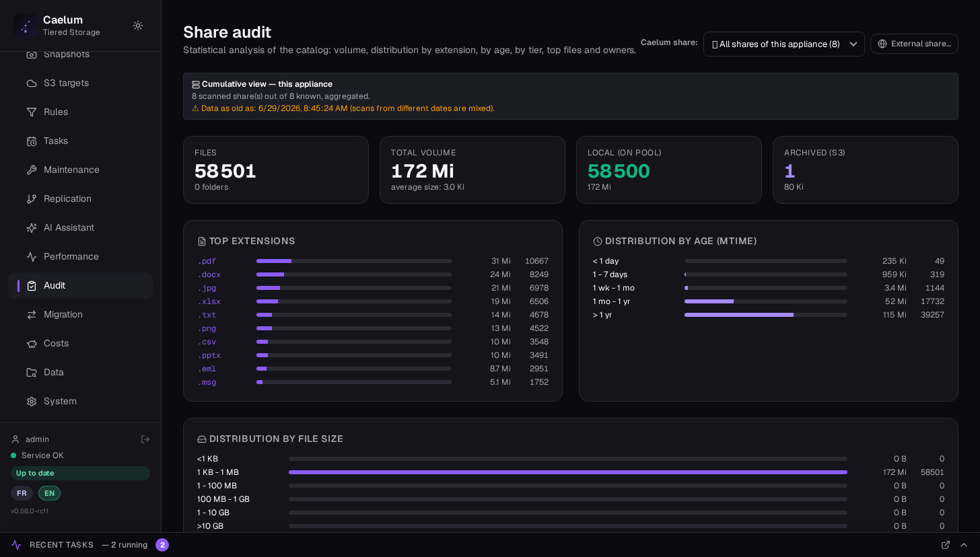Click the RECENT TASKS label
The width and height of the screenshot is (980, 557).
click(x=62, y=545)
